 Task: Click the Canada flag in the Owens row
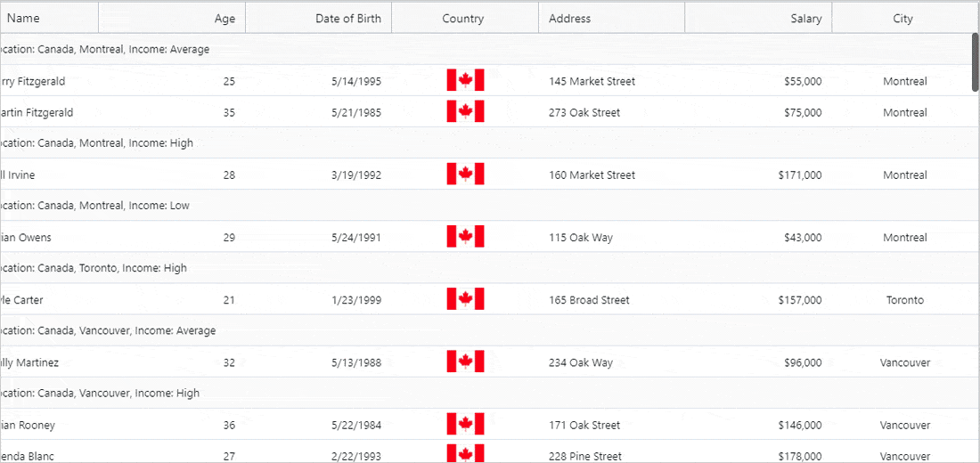pos(465,237)
